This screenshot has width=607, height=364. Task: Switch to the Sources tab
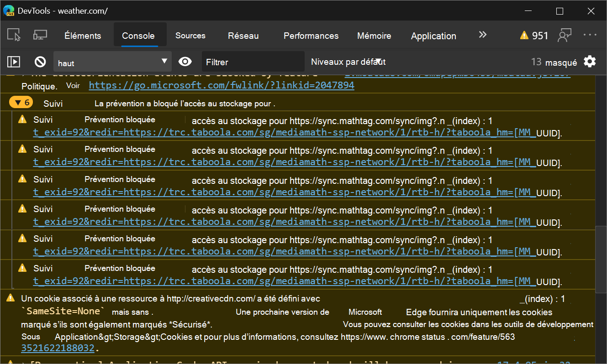coord(190,36)
